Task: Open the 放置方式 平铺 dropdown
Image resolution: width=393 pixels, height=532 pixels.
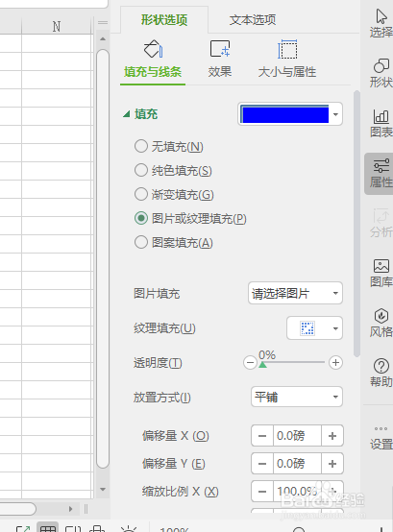Action: click(297, 397)
